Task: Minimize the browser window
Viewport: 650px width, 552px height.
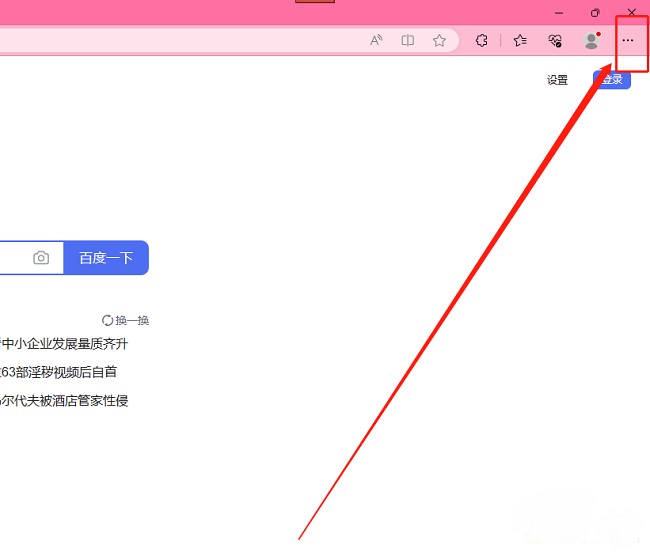Action: click(x=559, y=13)
